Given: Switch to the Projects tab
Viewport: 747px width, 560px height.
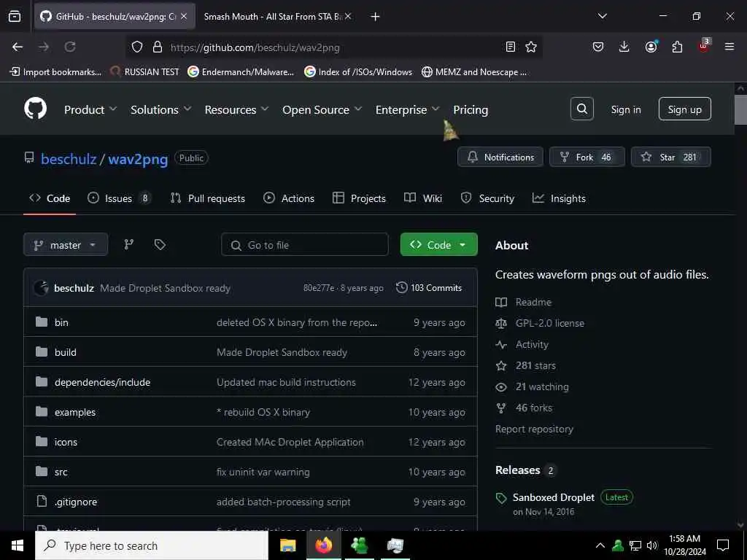Looking at the screenshot, I should [x=359, y=198].
